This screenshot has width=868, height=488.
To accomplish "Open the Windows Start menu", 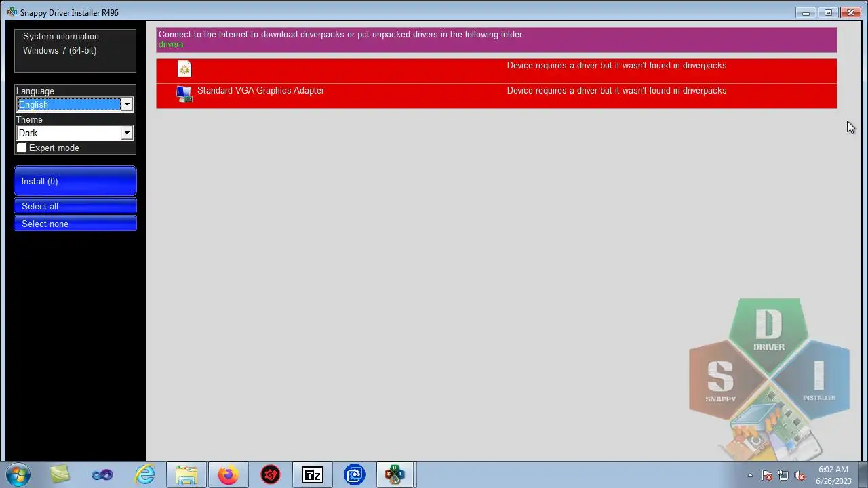I will 18,474.
